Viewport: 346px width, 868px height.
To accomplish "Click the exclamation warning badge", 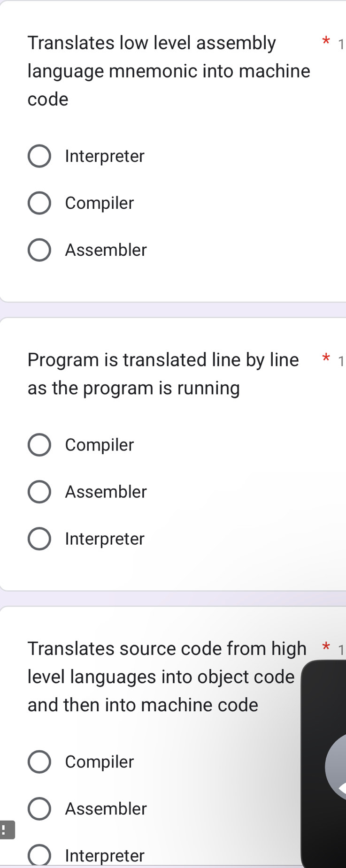I will (7, 829).
